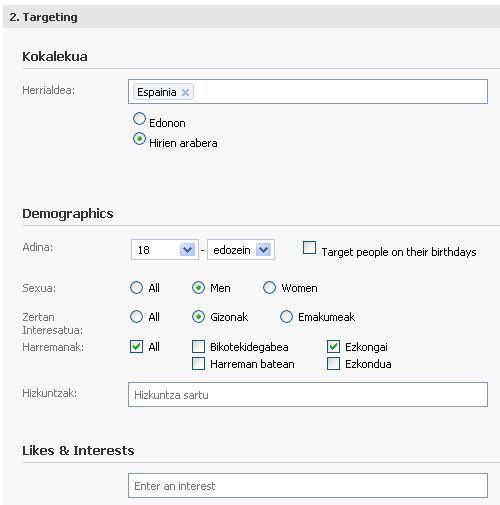The image size is (500, 505).
Task: Focus the Enter an interest field
Action: tap(308, 485)
